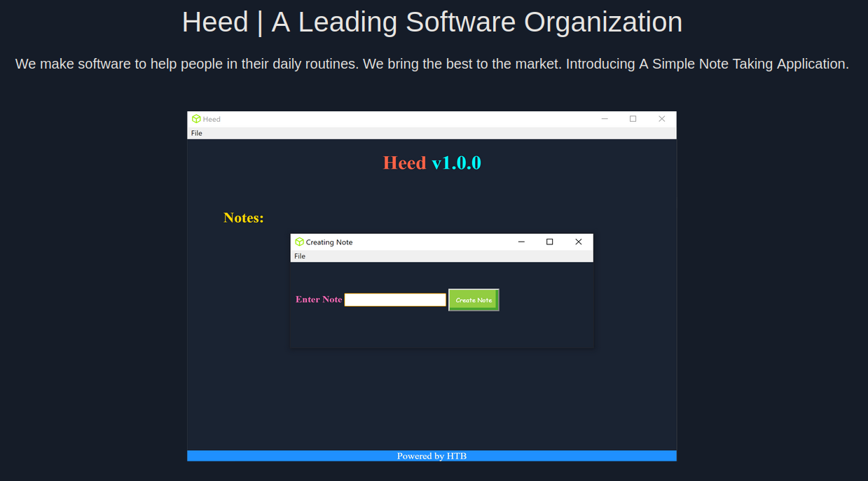868x481 pixels.
Task: Focus the Enter Note text field
Action: [x=395, y=300]
